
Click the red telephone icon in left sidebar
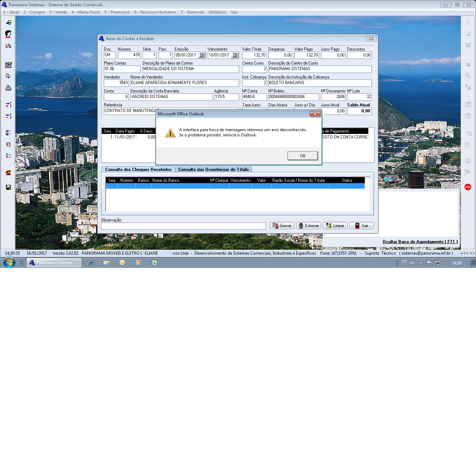point(8,173)
